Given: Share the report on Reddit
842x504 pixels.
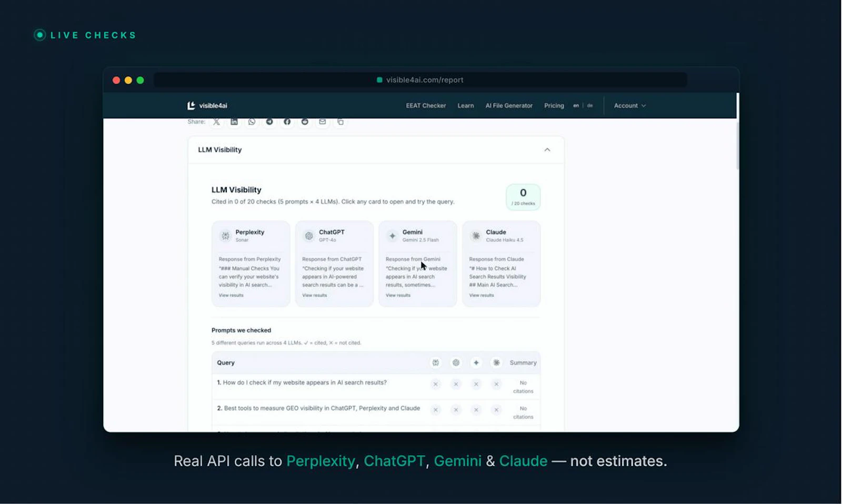Looking at the screenshot, I should click(x=305, y=122).
